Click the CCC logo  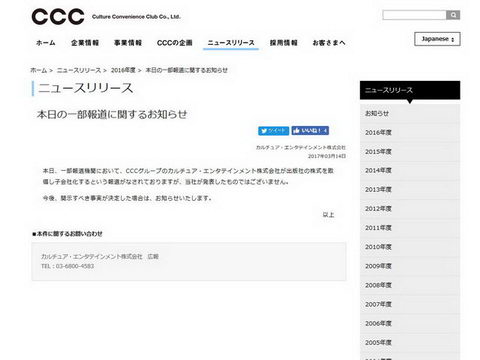[x=58, y=17]
